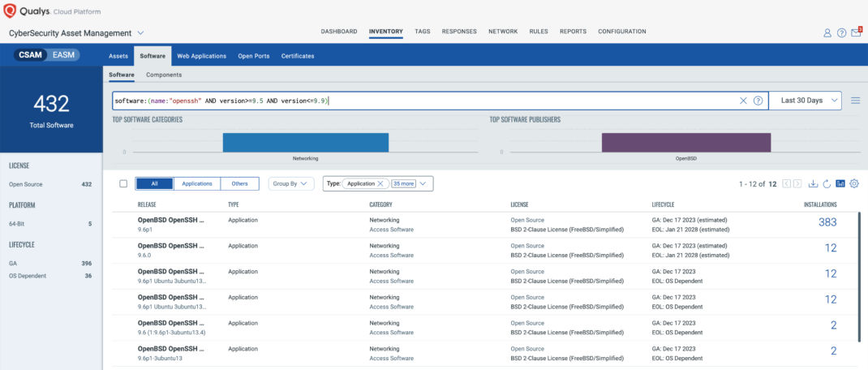Switch to the CSAM toggle
This screenshot has width=868, height=370.
coord(31,55)
